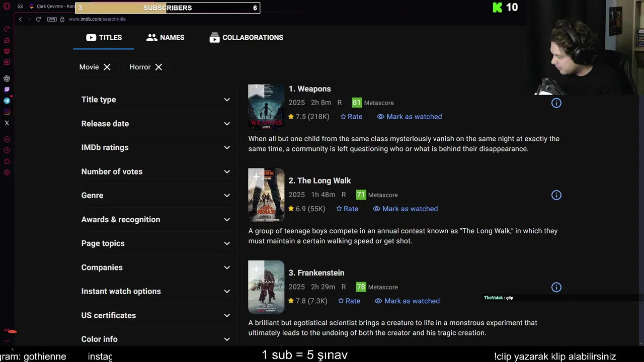
Task: Expand the Title type filter
Action: [156, 100]
